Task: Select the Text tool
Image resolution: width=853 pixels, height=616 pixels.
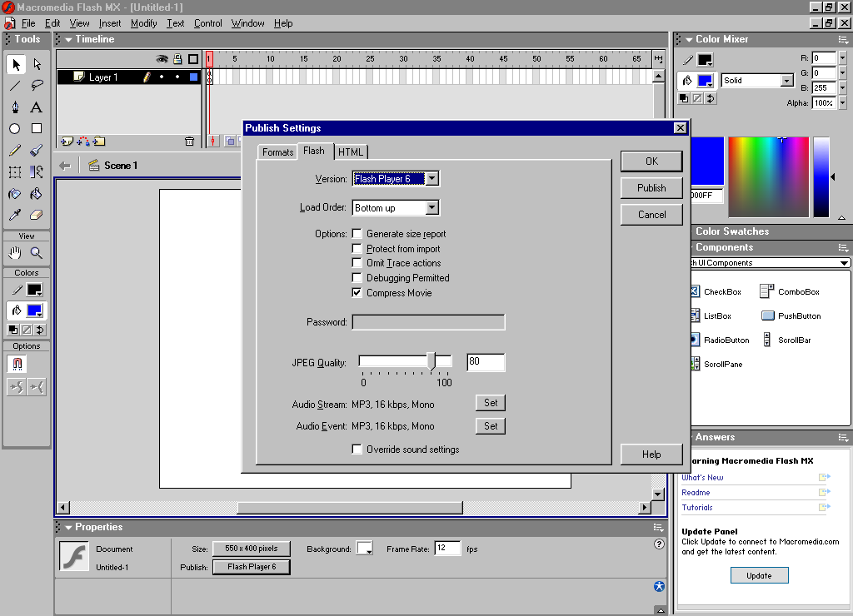Action: click(37, 107)
